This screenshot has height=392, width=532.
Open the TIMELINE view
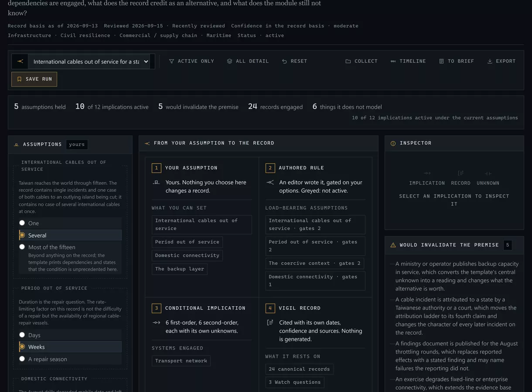408,61
